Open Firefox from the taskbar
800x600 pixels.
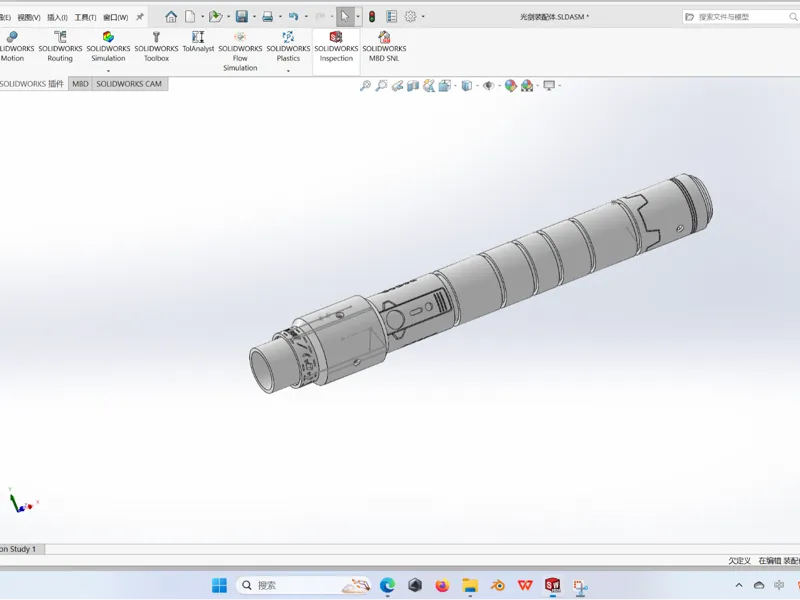pos(442,585)
